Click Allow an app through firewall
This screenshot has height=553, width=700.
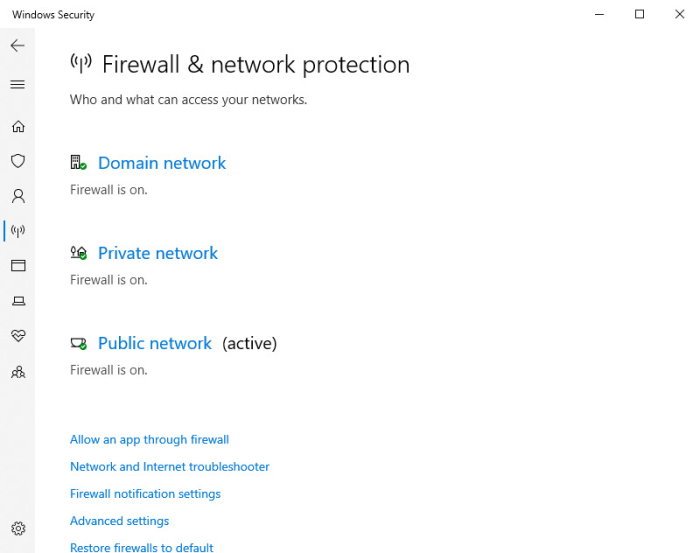point(149,440)
